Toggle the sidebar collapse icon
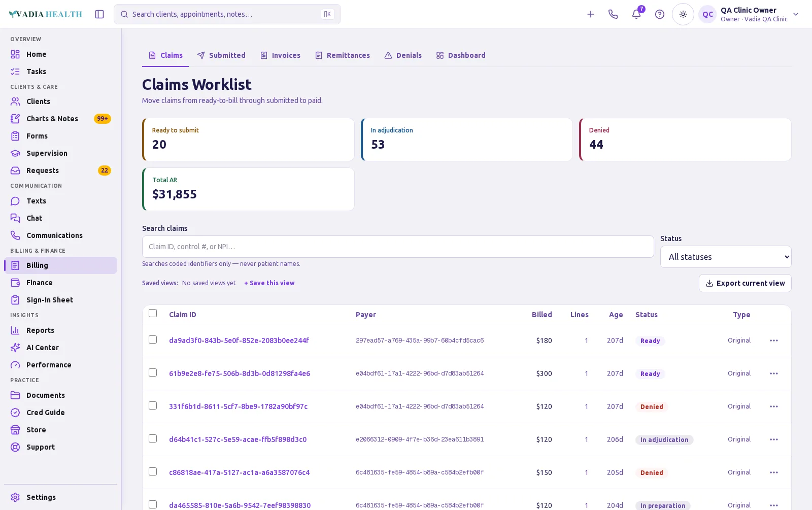This screenshot has width=812, height=510. pos(99,14)
